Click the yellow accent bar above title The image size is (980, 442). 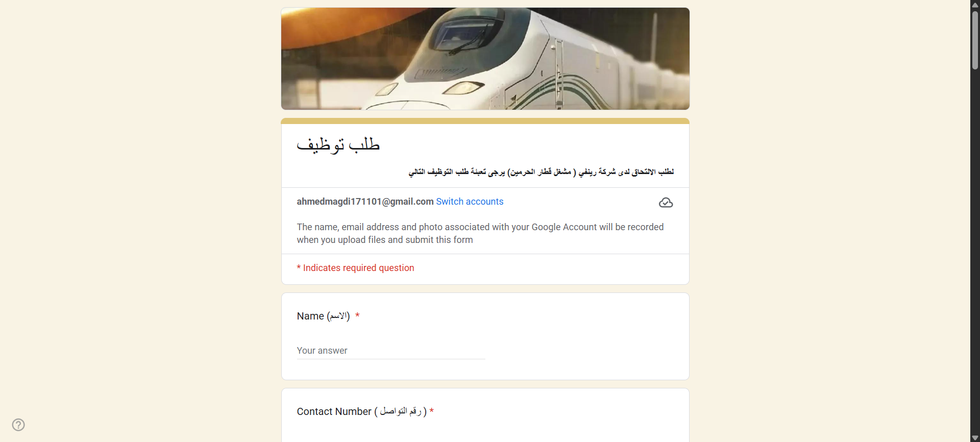point(485,121)
